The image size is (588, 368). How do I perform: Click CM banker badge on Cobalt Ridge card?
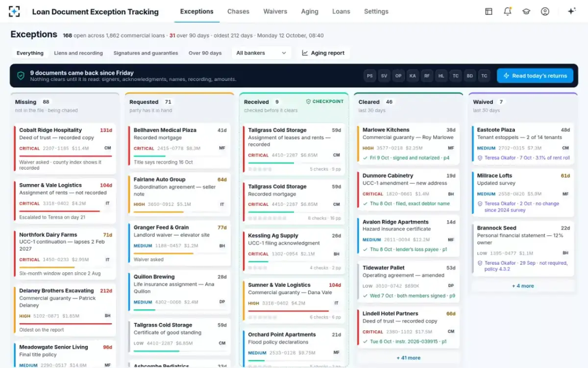107,148
